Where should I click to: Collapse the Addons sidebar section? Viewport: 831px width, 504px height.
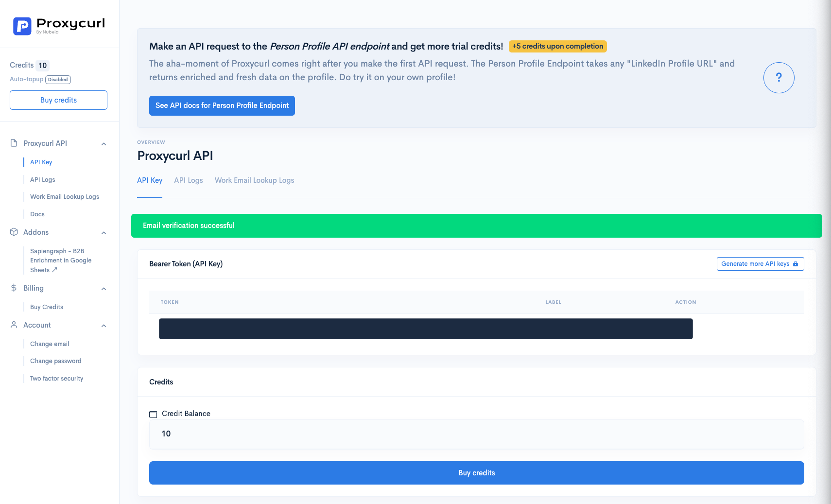click(x=104, y=233)
